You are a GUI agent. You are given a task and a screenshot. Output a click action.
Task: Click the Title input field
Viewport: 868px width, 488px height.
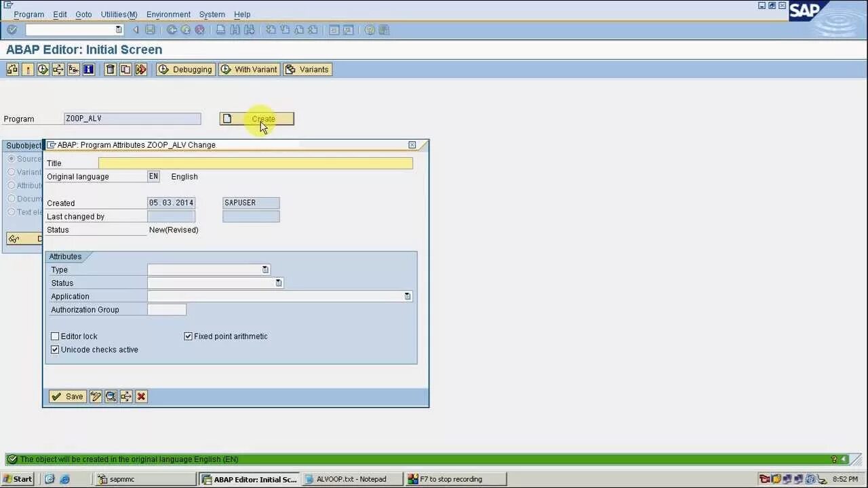(x=256, y=163)
